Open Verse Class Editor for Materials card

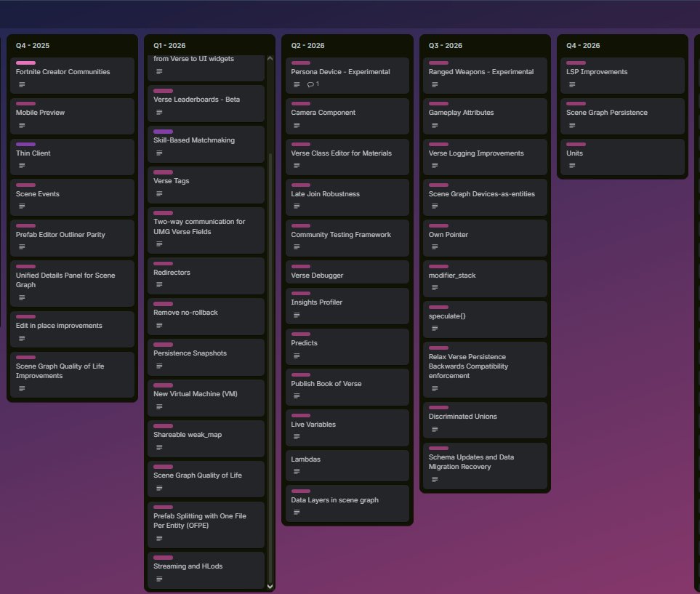coord(347,157)
